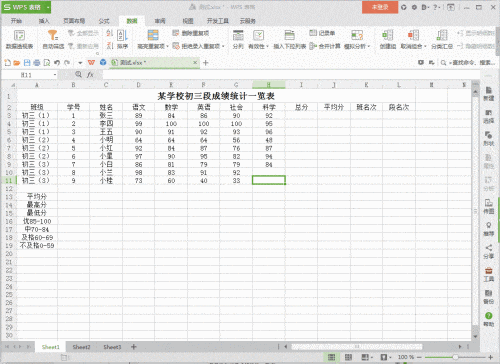Image resolution: width=500 pixels, height=364 pixels.
Task: Open the 记录单 record form
Action: coord(322,33)
